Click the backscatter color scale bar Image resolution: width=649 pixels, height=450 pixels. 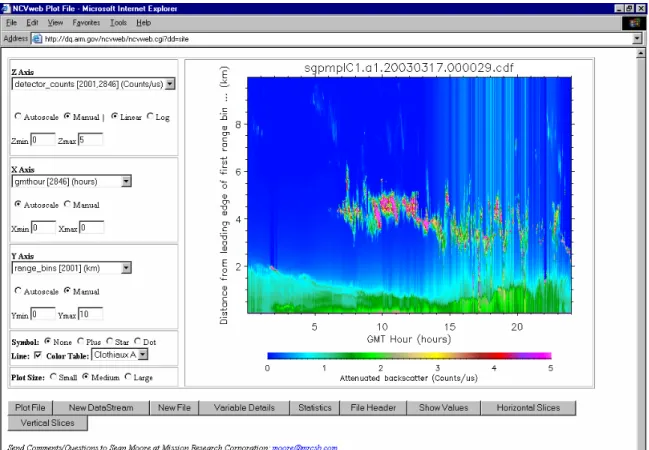click(x=409, y=356)
